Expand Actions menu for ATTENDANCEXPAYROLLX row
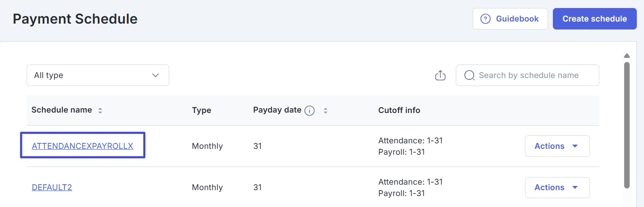644x207 pixels. tap(557, 146)
